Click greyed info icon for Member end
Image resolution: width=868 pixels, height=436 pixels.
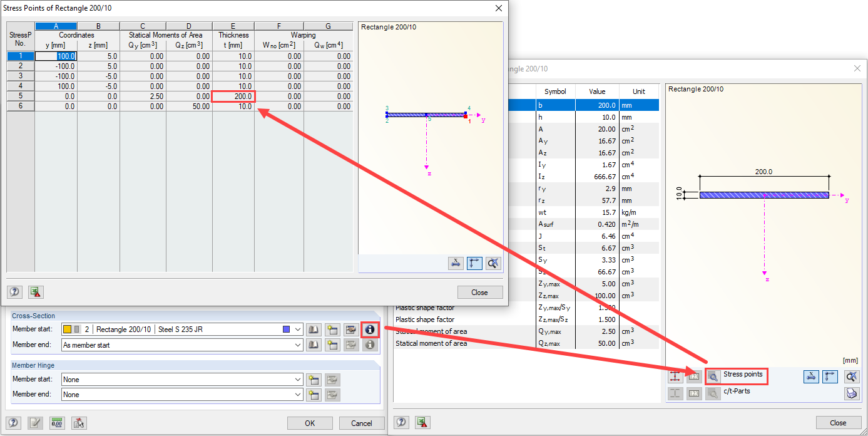pyautogui.click(x=370, y=345)
